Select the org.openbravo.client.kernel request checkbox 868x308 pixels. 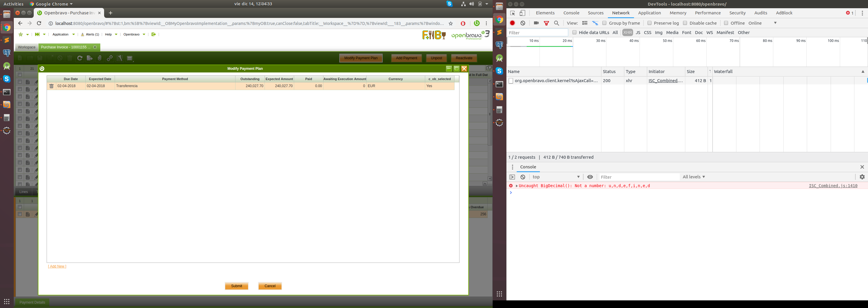[511, 81]
